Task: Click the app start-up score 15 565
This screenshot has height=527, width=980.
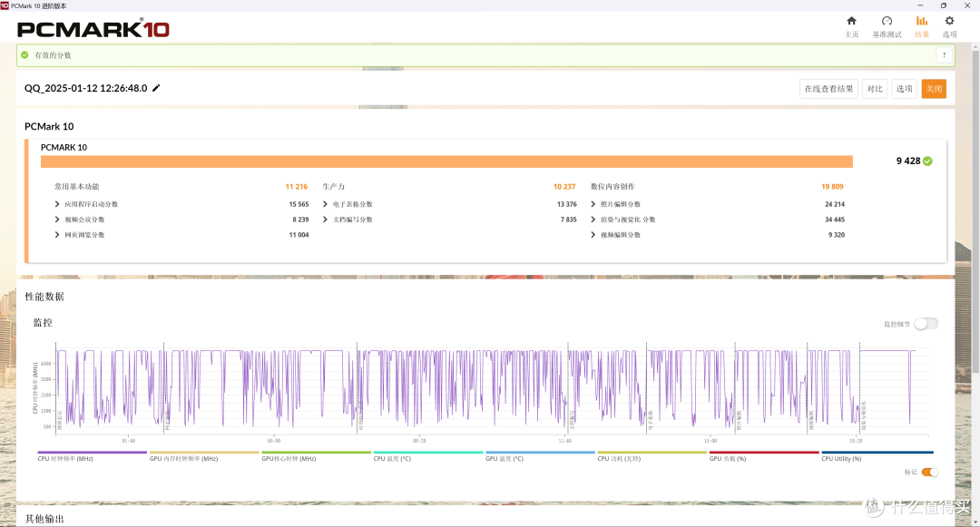Action: coord(299,204)
